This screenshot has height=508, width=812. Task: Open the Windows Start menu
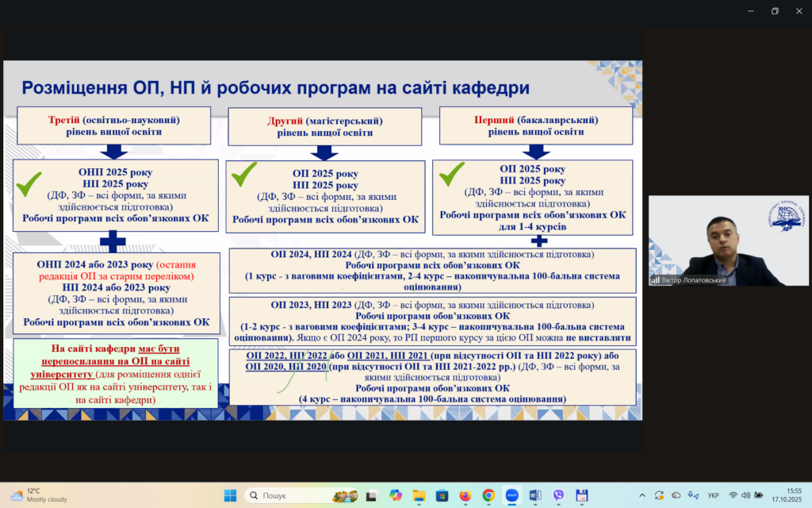230,495
